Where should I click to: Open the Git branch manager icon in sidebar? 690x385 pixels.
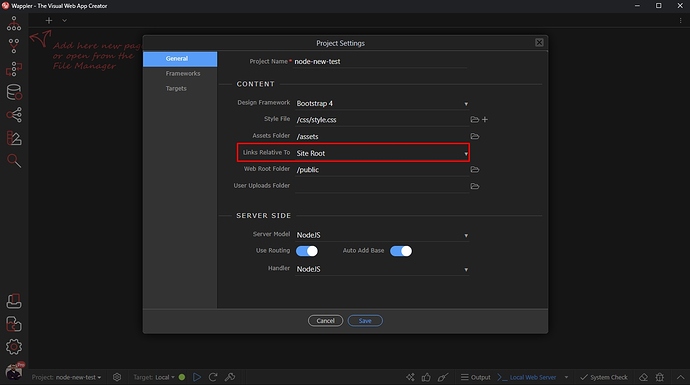coord(14,46)
